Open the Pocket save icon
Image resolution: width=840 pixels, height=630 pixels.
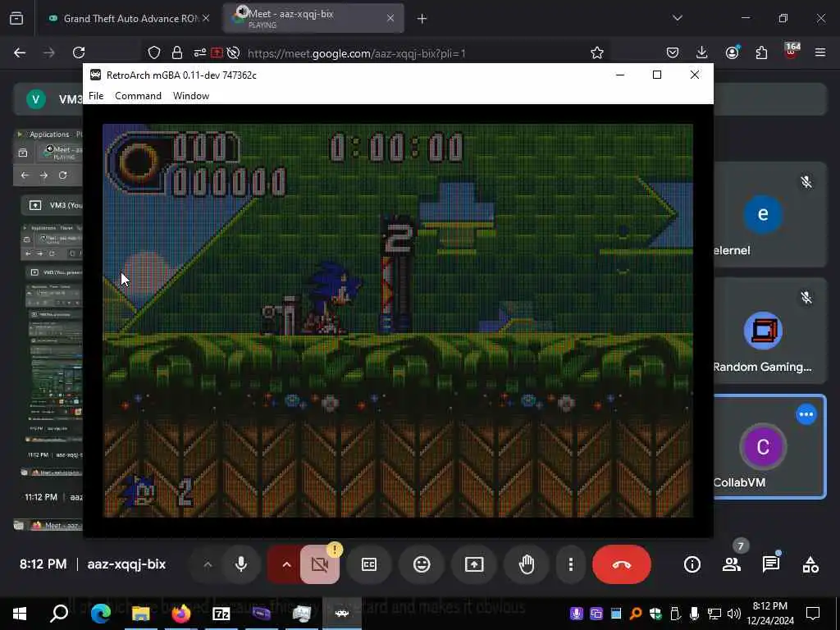click(x=673, y=52)
